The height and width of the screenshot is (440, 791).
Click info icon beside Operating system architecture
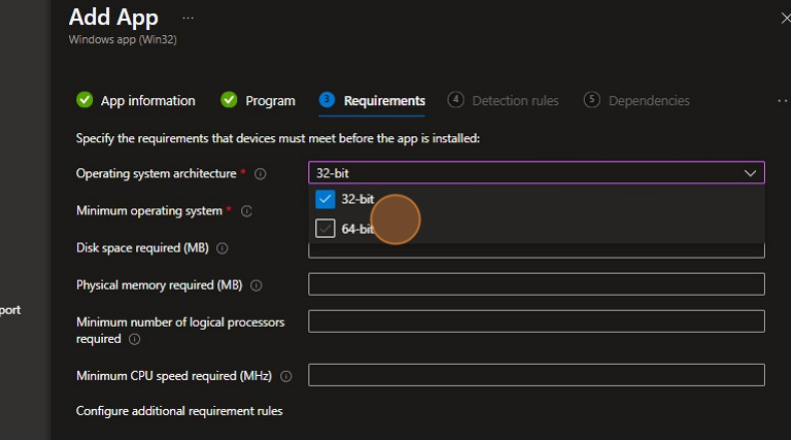(260, 174)
